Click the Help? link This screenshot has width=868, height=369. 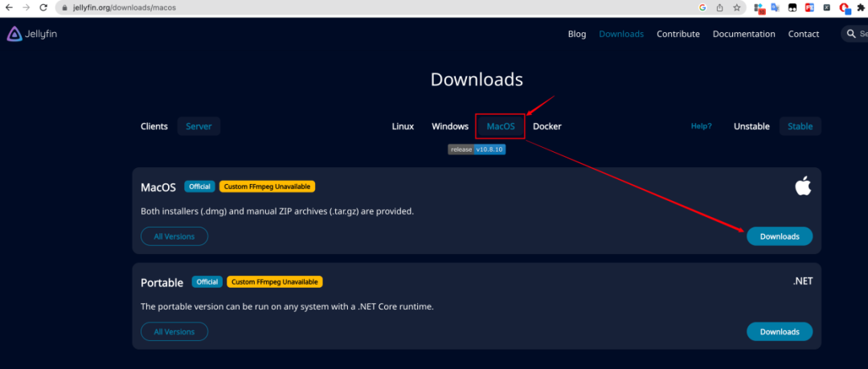click(702, 126)
